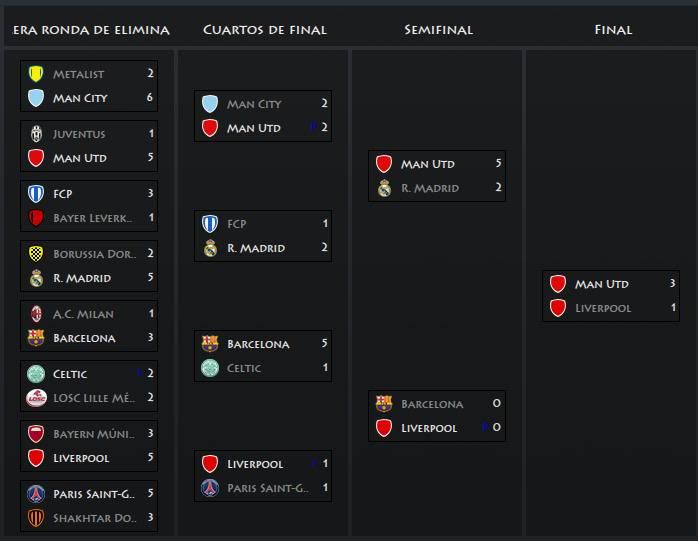This screenshot has width=698, height=541.
Task: Open Liverpool team name in the Final match
Action: point(603,308)
